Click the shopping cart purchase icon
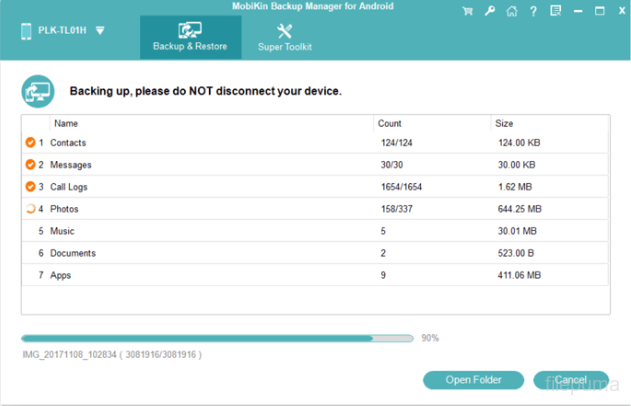Screen dimensions: 631x406 [468, 11]
